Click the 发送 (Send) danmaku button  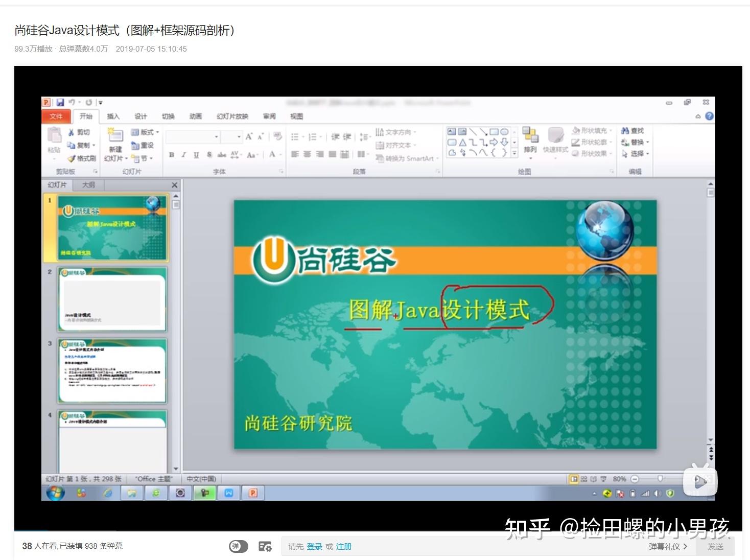pyautogui.click(x=715, y=546)
